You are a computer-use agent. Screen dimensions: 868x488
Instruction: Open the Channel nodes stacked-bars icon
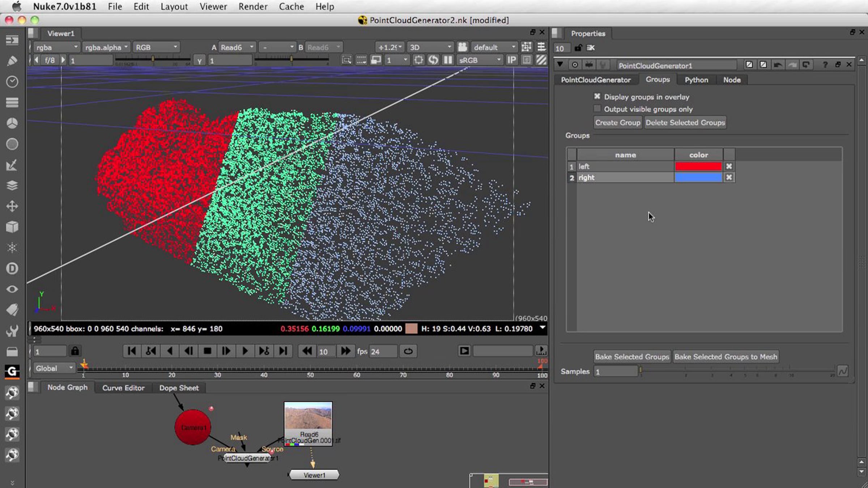pyautogui.click(x=12, y=103)
